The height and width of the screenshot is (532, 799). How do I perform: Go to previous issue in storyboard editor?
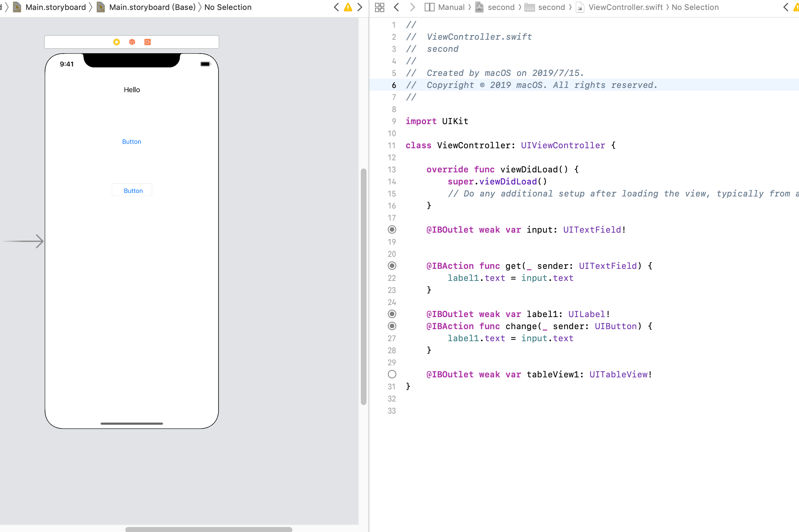336,7
